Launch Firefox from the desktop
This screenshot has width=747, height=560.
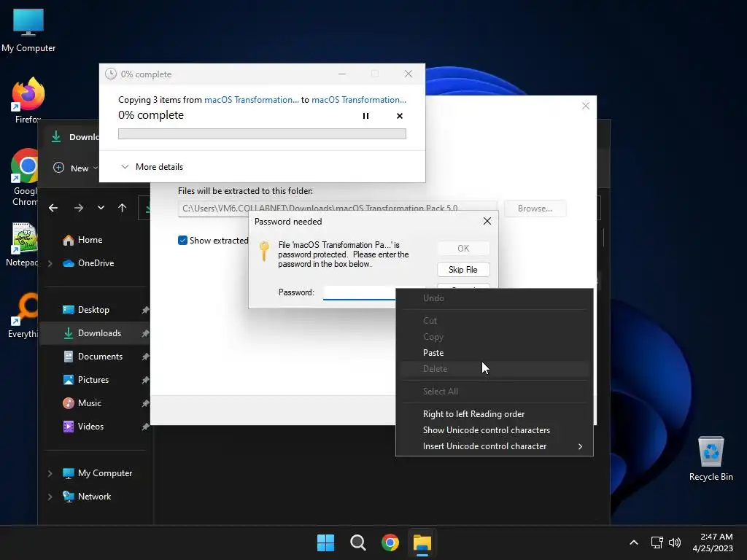pyautogui.click(x=28, y=100)
